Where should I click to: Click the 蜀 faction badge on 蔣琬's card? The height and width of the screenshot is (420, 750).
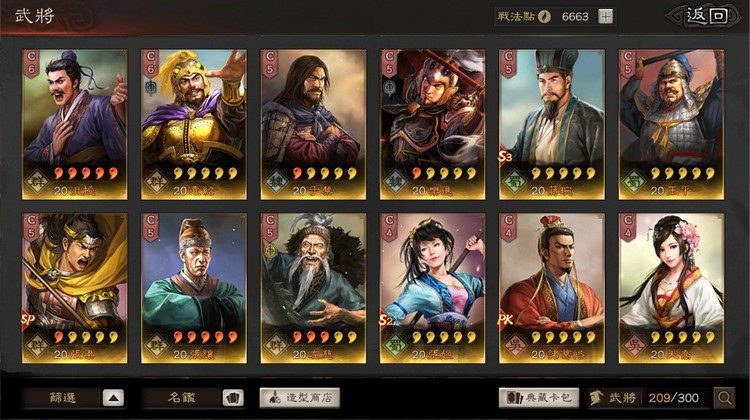pos(515,183)
